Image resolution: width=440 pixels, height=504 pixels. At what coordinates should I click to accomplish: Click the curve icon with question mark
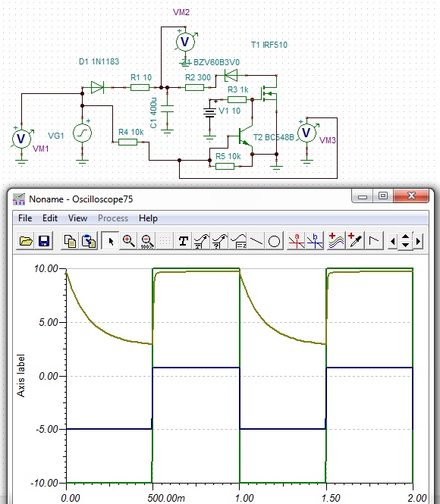pyautogui.click(x=220, y=241)
